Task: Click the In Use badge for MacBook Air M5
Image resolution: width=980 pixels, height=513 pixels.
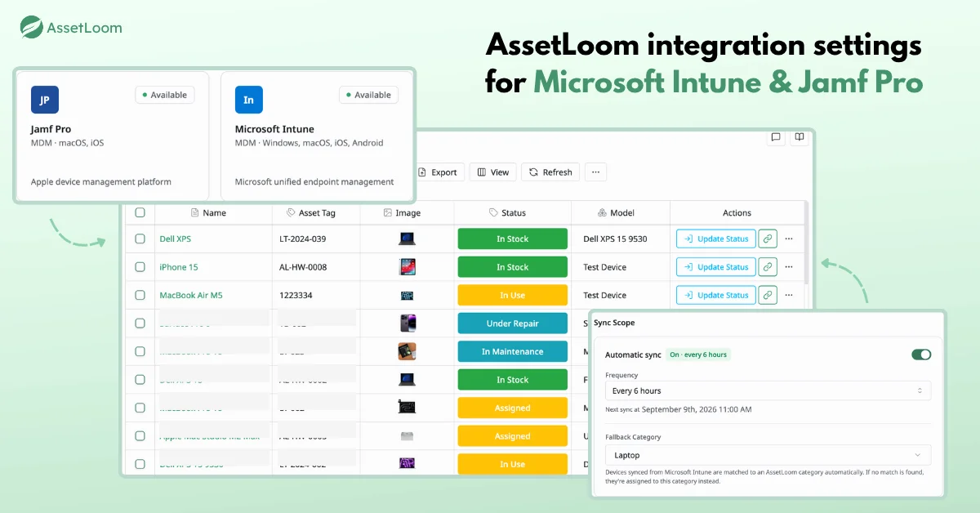Action: (x=512, y=295)
